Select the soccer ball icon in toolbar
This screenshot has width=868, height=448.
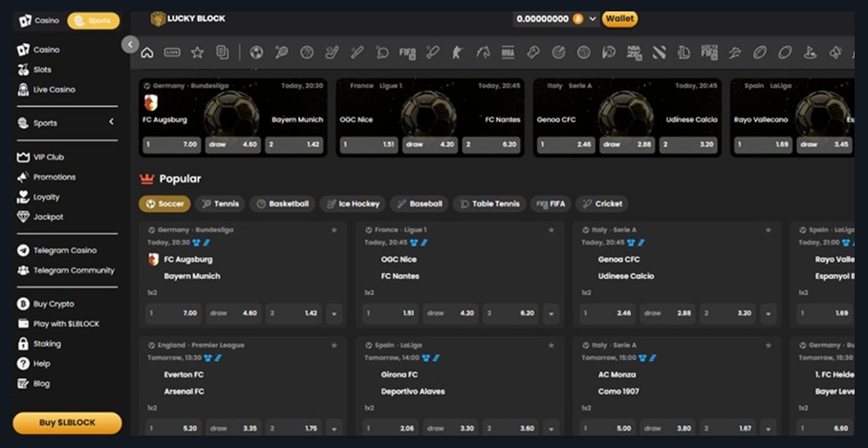tap(256, 53)
